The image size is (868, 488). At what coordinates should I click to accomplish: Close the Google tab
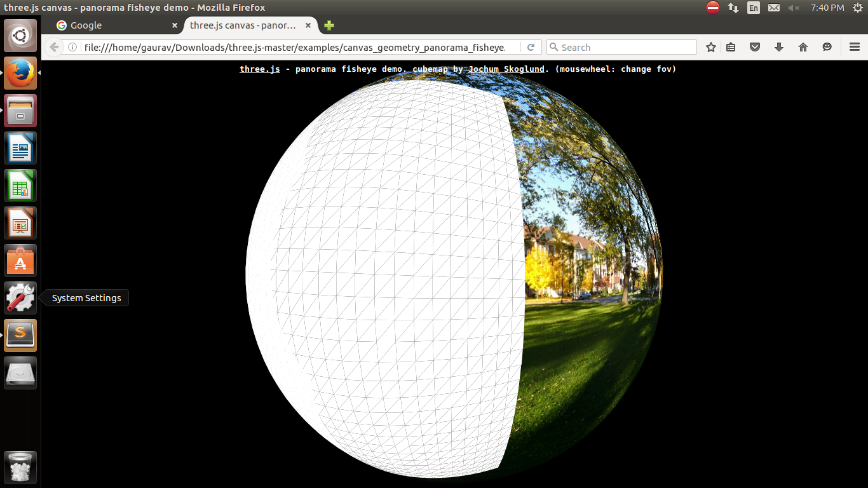pos(175,25)
